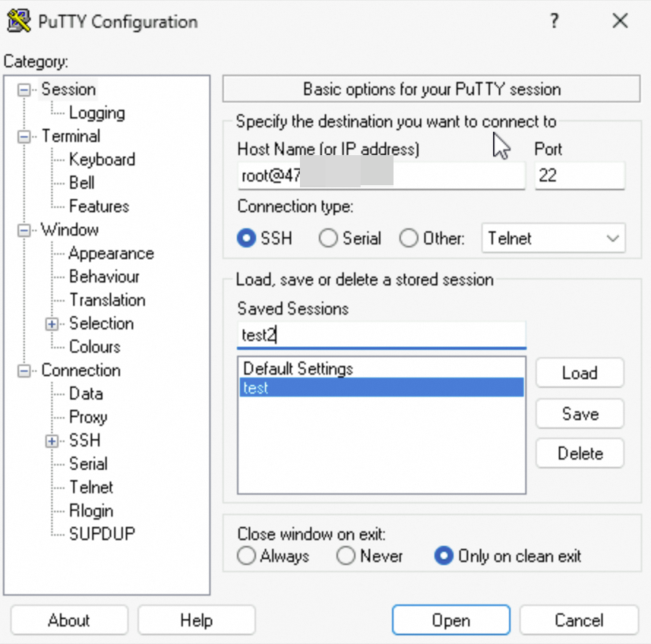Screen dimensions: 651x644
Task: Select Proxy under Connection
Action: tap(88, 417)
